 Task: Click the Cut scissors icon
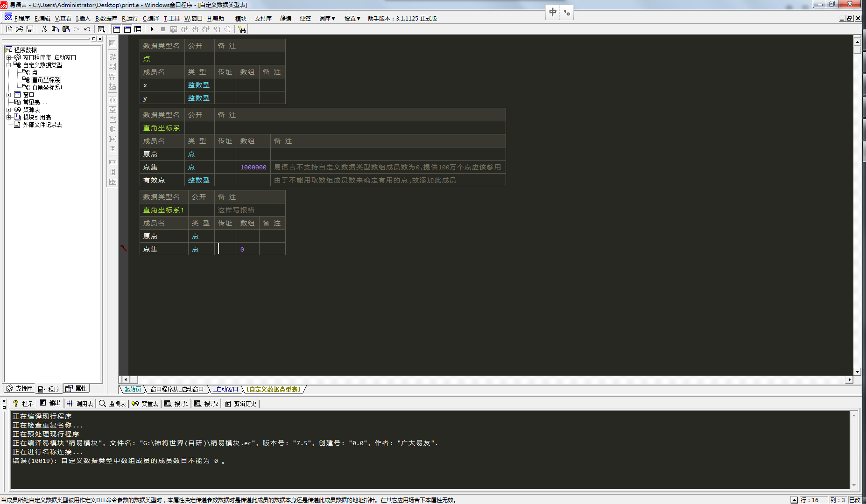44,29
